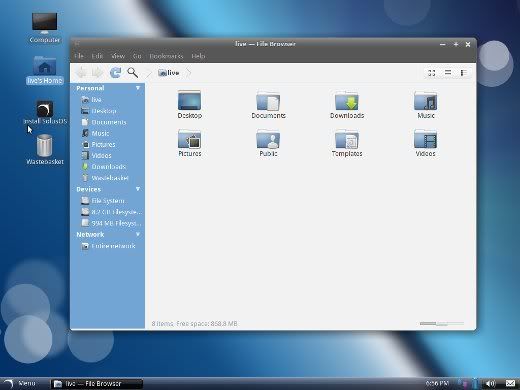Go back with the Back arrow
This screenshot has width=520, height=390.
pos(82,72)
